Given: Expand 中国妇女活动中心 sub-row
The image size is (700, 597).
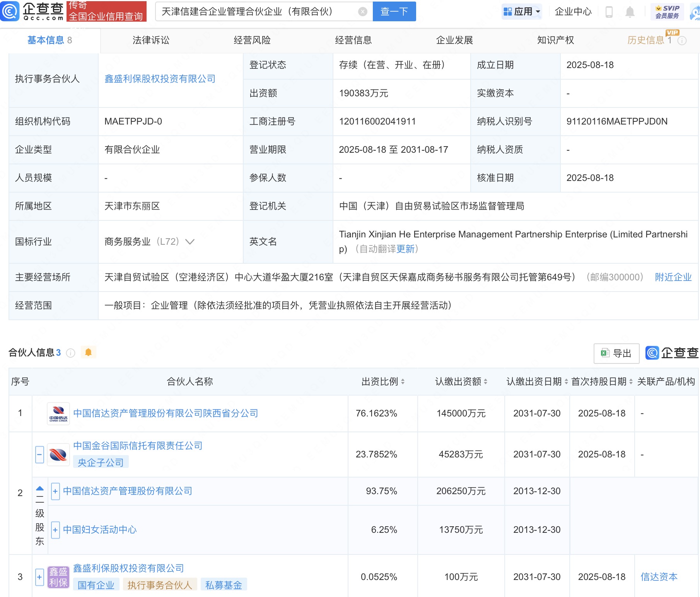Looking at the screenshot, I should 55,530.
